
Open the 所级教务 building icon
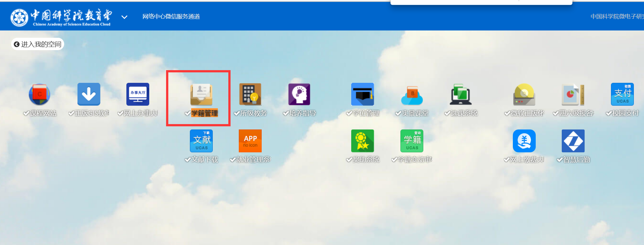250,94
